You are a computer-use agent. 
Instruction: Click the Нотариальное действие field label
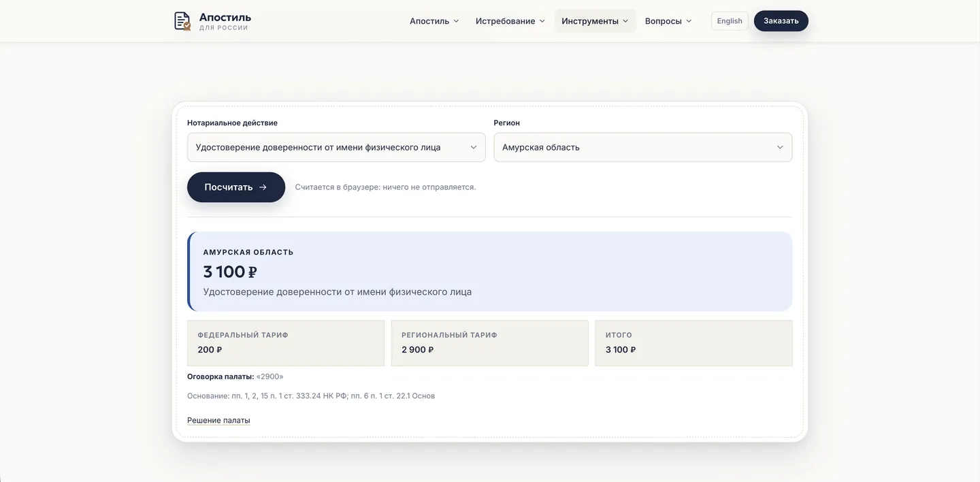point(232,123)
